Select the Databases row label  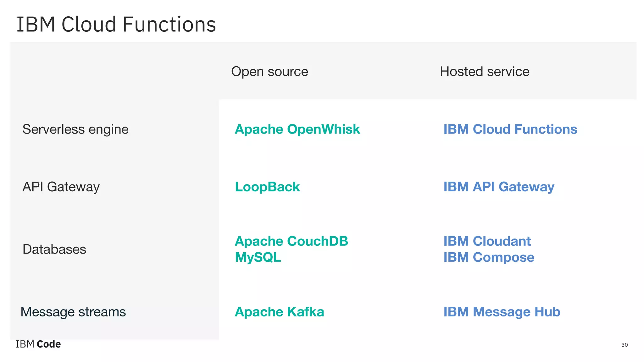[54, 250]
